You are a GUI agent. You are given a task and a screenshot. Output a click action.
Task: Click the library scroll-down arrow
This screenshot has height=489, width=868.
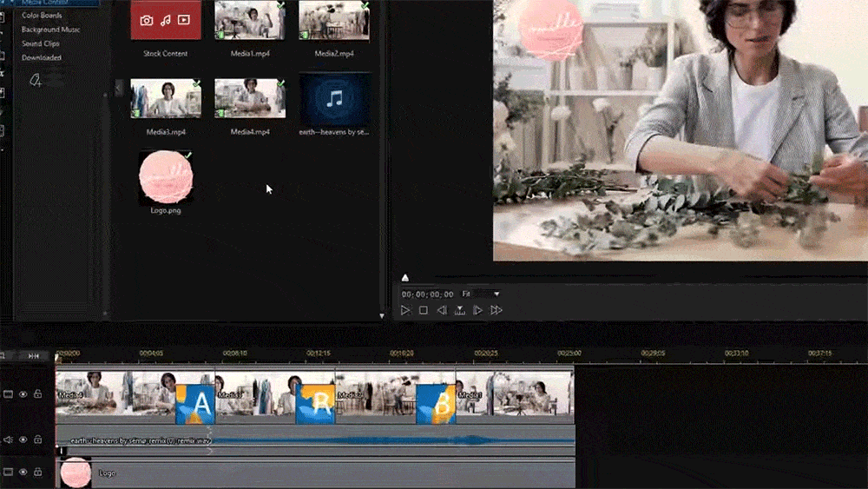(x=381, y=315)
